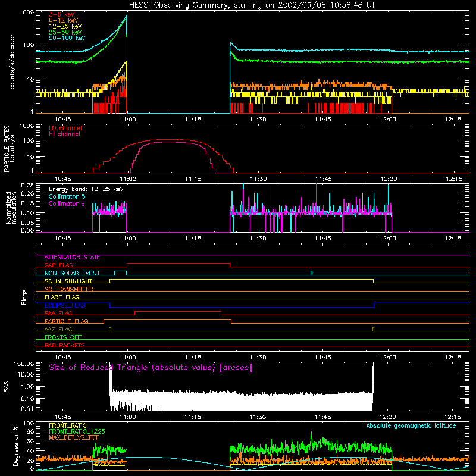Click the 25-50 keV legend label

(x=65, y=32)
